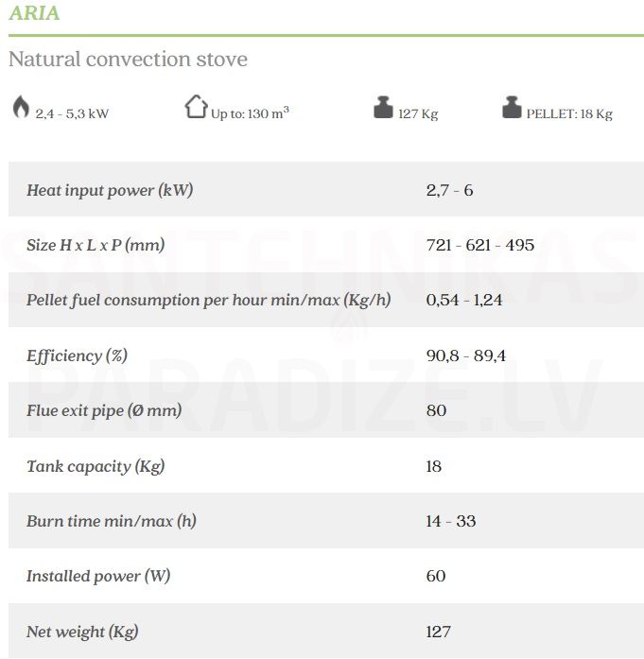Viewport: 644px width, 659px height.
Task: Click the 0,54 - 1,24 consumption value
Action: [x=464, y=300]
